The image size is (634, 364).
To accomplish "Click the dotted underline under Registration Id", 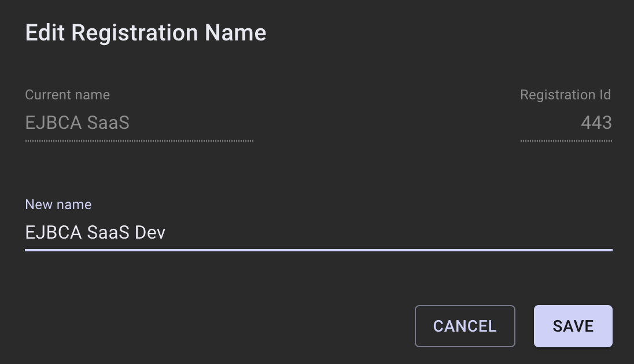I will (x=566, y=140).
